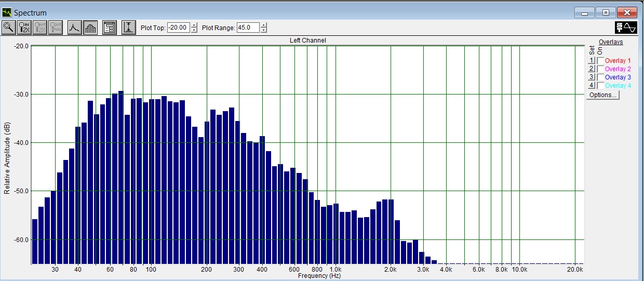644x281 pixels.
Task: Close the Spectrum window
Action: (x=627, y=13)
